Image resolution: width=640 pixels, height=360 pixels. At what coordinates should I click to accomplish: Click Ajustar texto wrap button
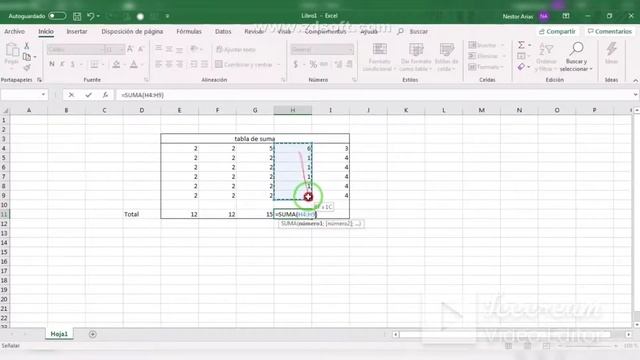pos(236,49)
